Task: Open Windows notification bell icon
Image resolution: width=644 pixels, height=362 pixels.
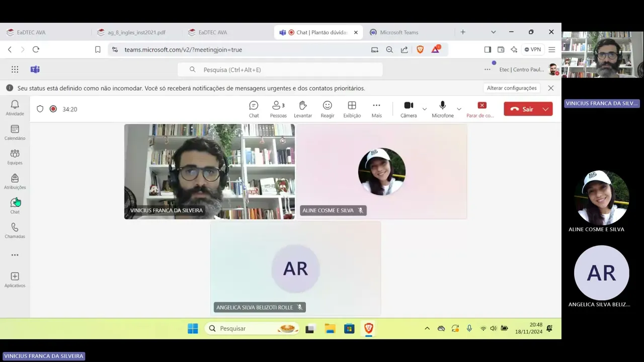Action: coord(549,328)
